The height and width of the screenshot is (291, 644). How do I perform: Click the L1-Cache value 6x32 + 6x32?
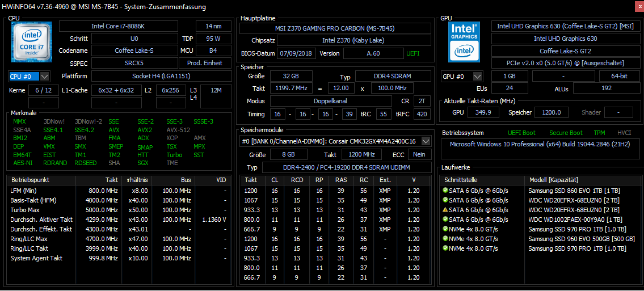(116, 90)
